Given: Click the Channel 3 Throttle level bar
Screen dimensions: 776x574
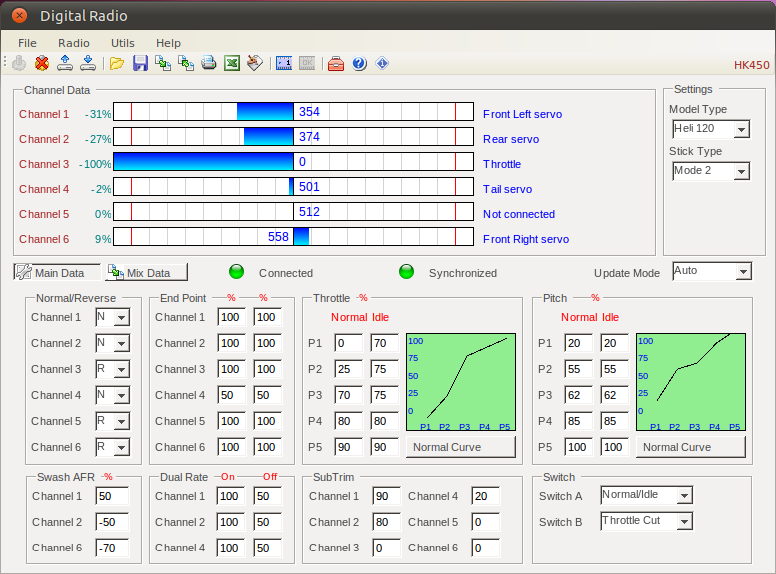Looking at the screenshot, I should [293, 162].
